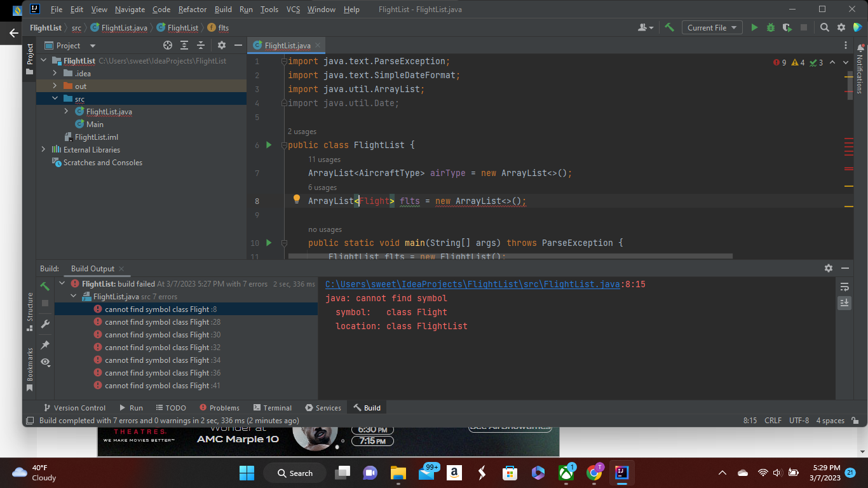Pin the Build Output panel with pin icon
868x488 pixels.
pyautogui.click(x=44, y=345)
